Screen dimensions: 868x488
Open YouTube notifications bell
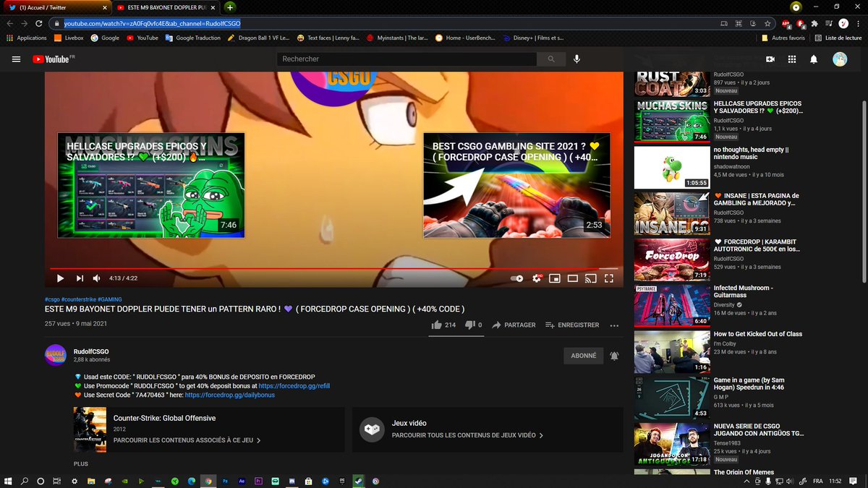[x=814, y=59]
